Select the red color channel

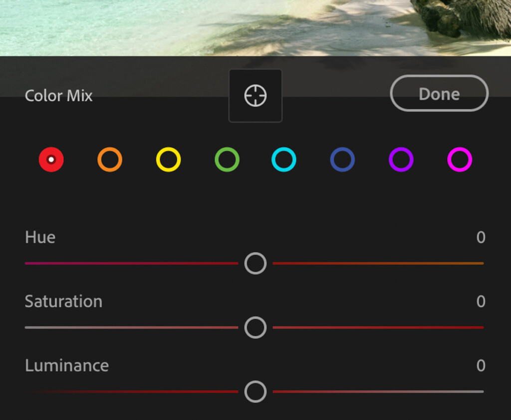coord(51,159)
